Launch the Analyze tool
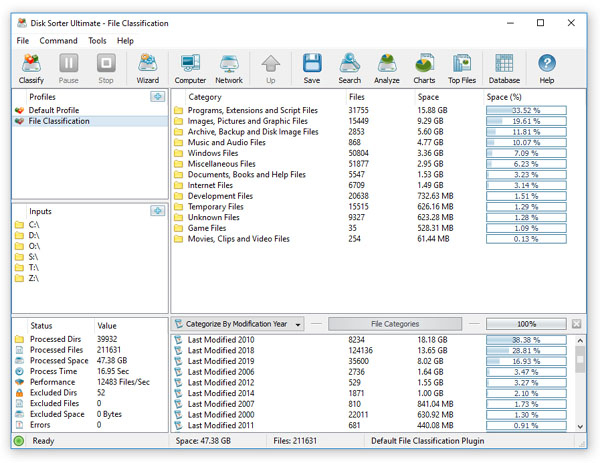Viewport: 600px width, 463px height. 387,68
